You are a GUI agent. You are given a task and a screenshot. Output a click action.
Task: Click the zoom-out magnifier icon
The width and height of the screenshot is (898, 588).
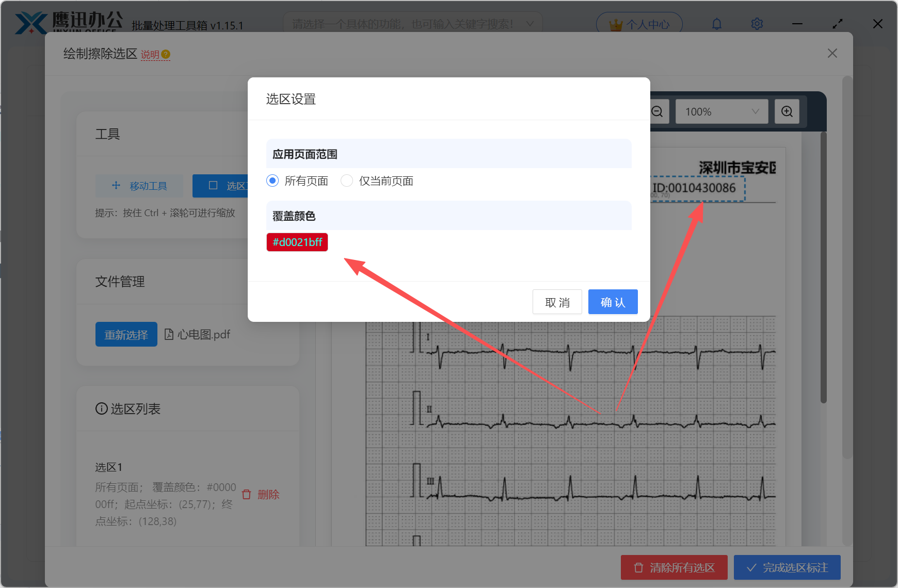[x=656, y=111]
